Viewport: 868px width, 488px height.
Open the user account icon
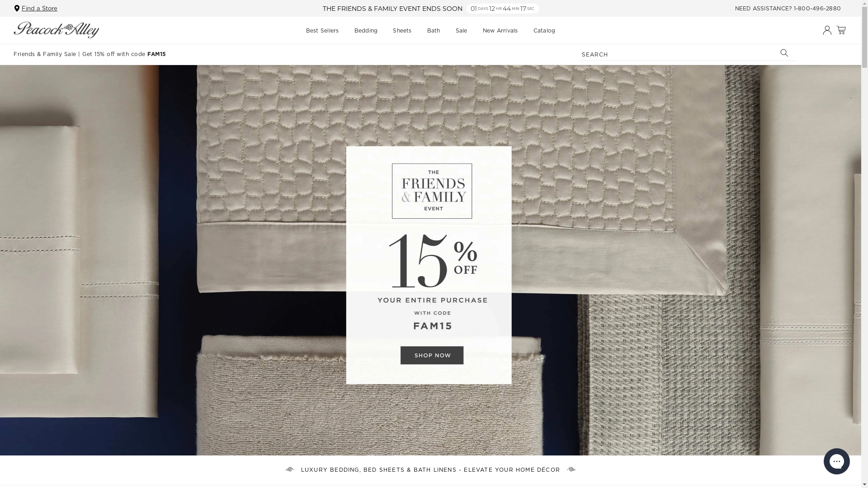[827, 30]
